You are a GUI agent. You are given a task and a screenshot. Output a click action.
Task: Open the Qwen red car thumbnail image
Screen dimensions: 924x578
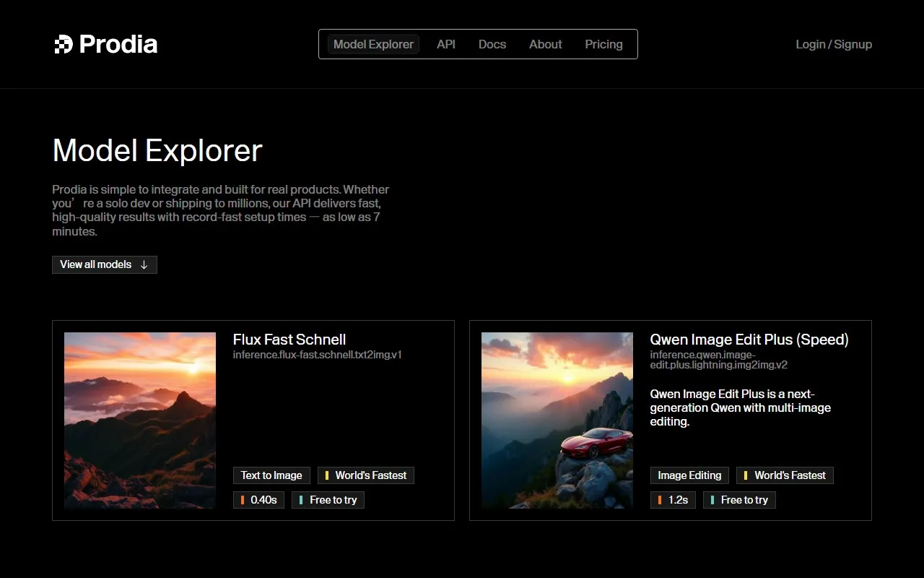557,420
